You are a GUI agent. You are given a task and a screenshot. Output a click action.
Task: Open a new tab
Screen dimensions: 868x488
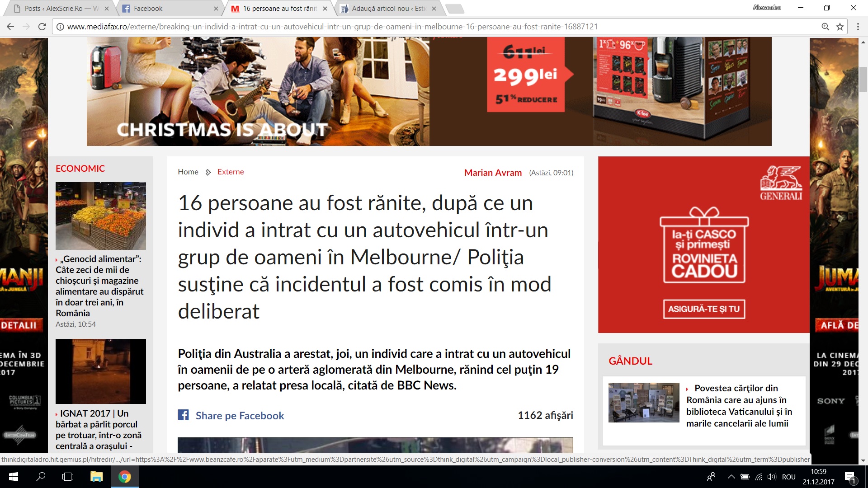pyautogui.click(x=454, y=9)
